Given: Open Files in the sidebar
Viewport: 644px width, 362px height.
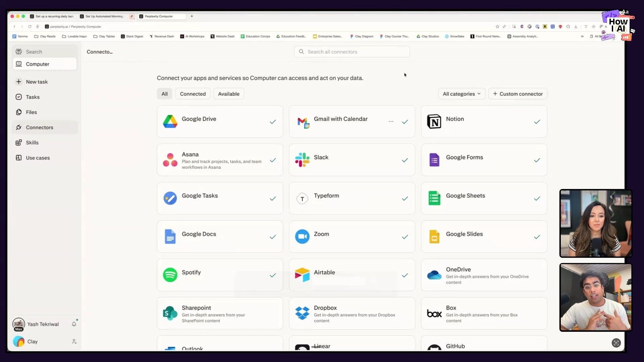Looking at the screenshot, I should (45, 112).
